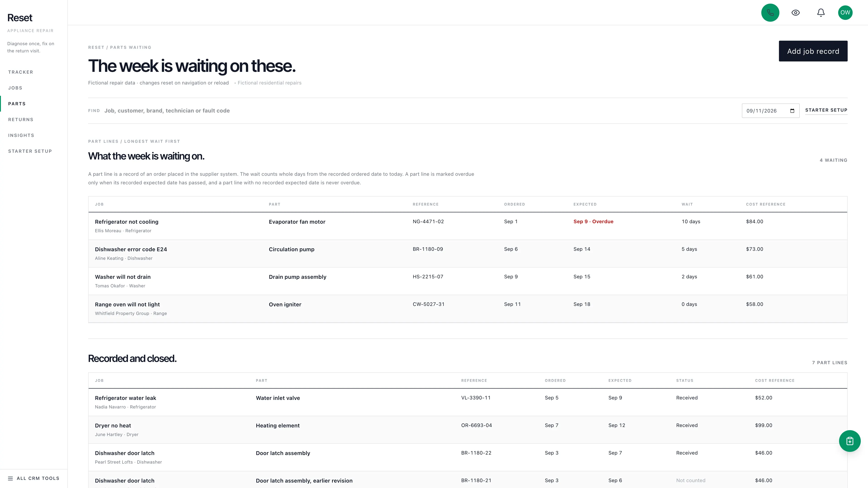
Task: Click the $73.00 cost reference
Action: [x=755, y=249]
